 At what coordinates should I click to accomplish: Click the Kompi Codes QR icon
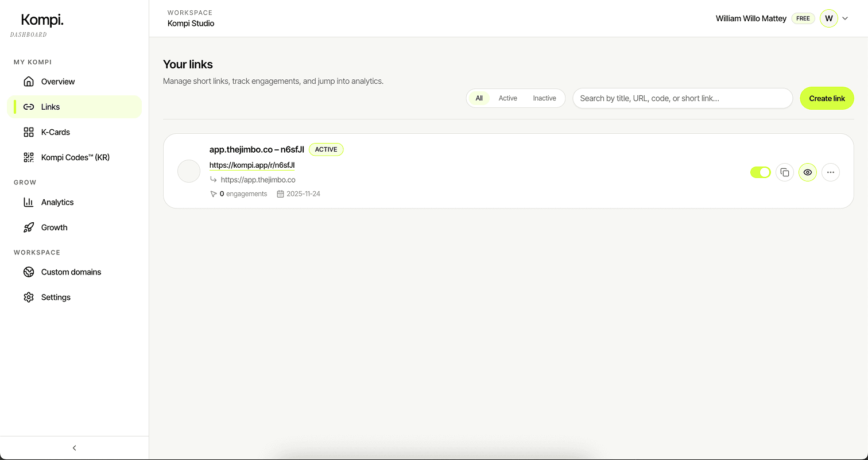(29, 157)
